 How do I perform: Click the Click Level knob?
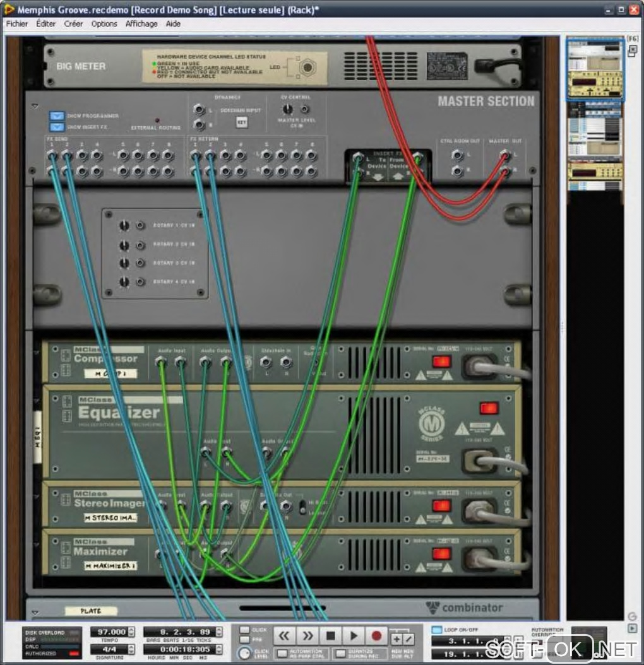[244, 653]
